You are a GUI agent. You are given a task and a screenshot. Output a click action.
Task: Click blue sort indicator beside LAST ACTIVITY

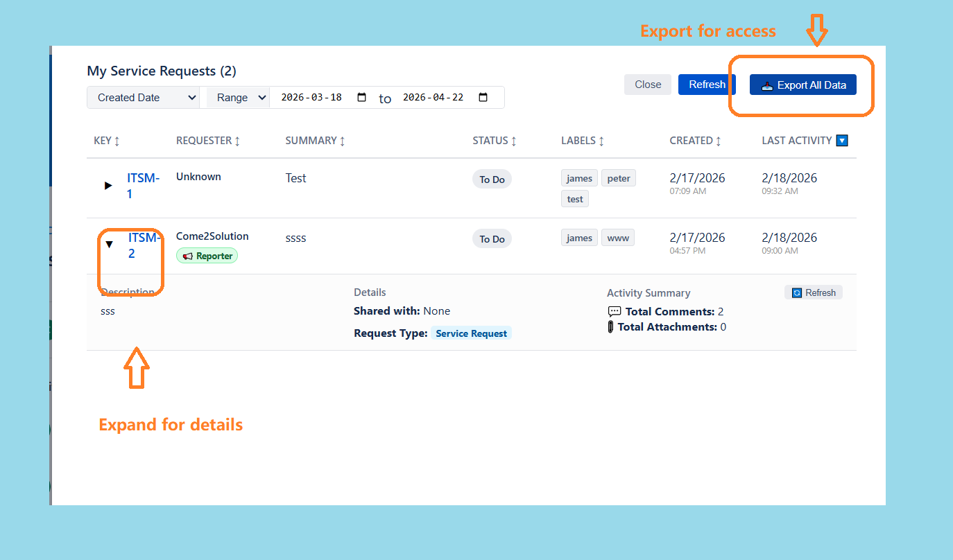842,141
